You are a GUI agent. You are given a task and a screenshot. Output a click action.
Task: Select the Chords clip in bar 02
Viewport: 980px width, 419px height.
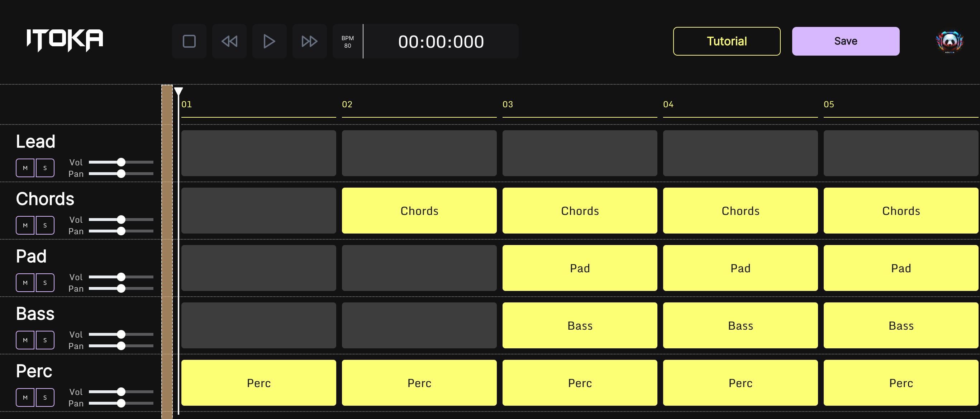pos(419,211)
